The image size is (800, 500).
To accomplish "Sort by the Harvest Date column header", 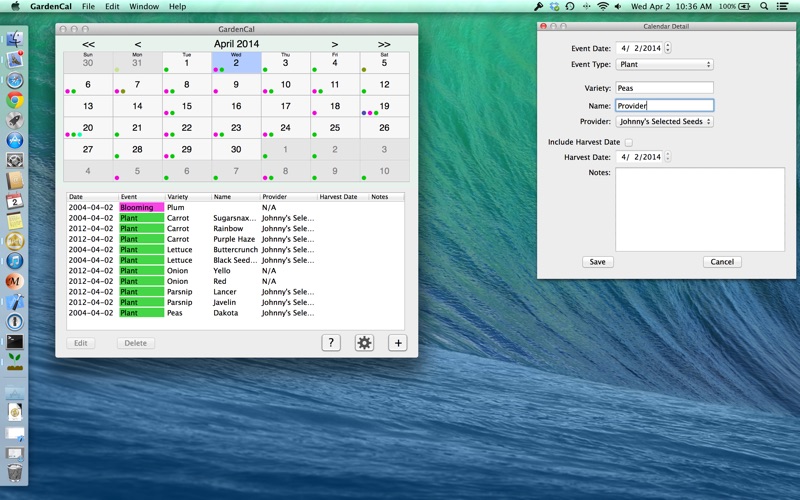I will [x=342, y=196].
